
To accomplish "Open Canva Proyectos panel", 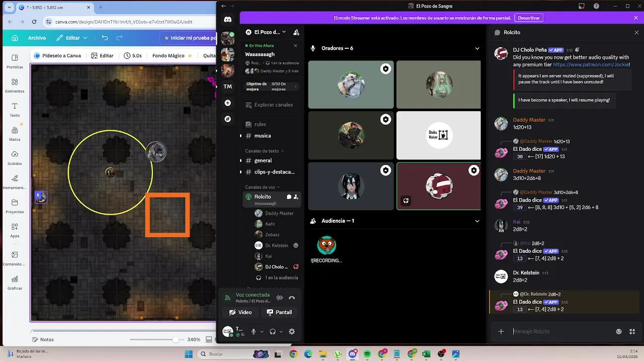I will pos(15,206).
